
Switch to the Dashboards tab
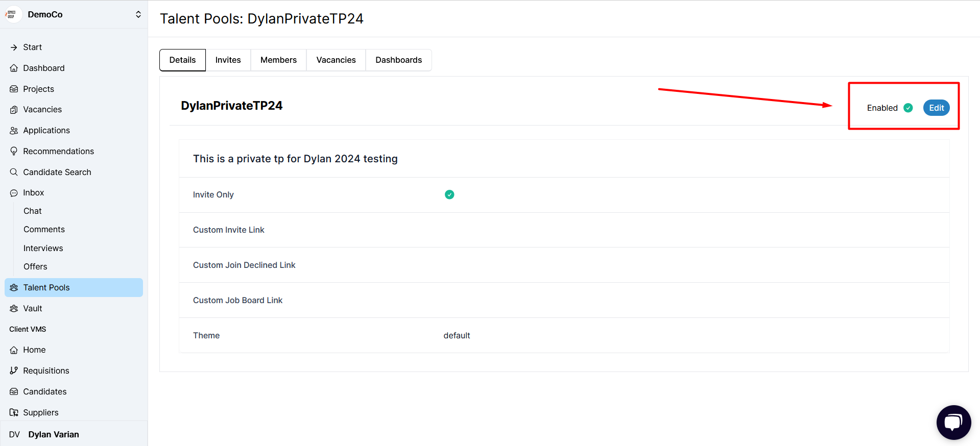point(399,60)
